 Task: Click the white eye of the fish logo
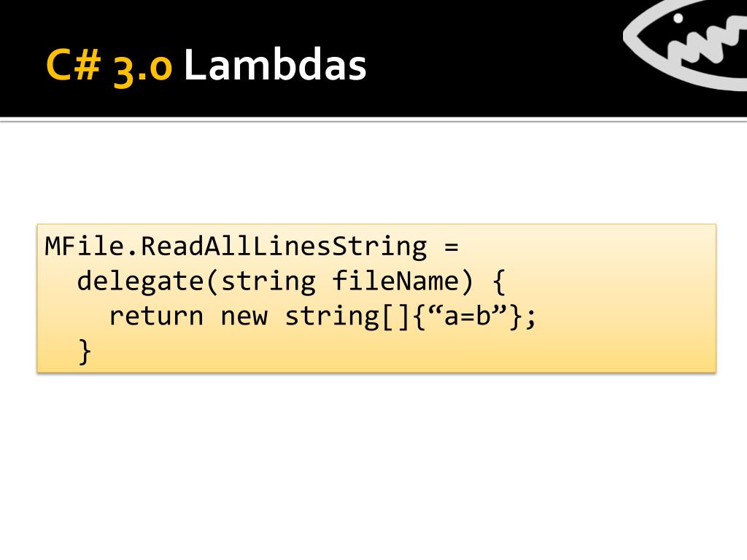678,18
